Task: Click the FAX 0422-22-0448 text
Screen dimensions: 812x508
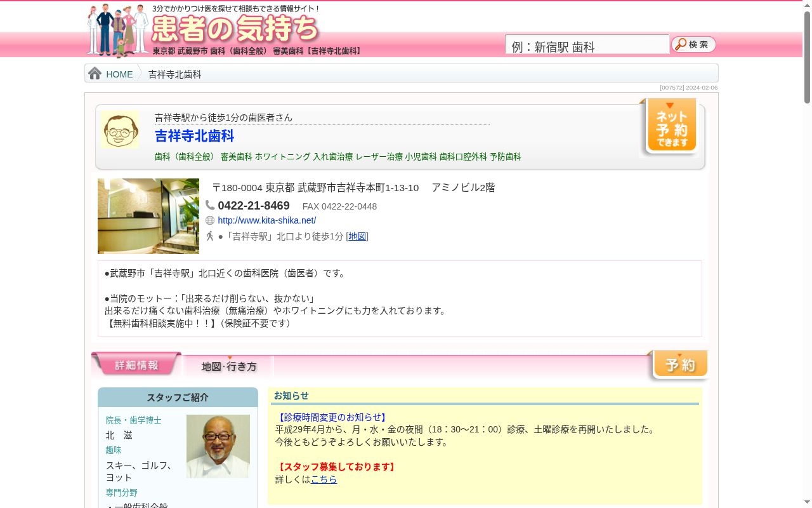Action: pyautogui.click(x=339, y=206)
